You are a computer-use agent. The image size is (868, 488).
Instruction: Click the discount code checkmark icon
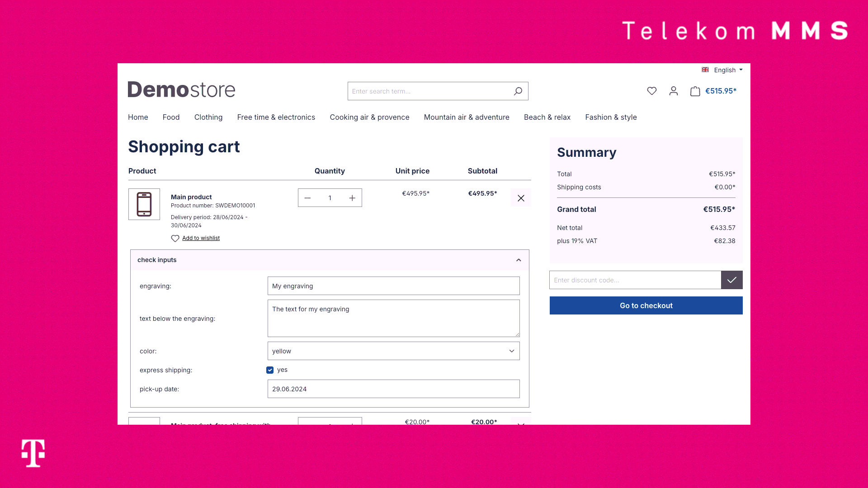pyautogui.click(x=731, y=280)
